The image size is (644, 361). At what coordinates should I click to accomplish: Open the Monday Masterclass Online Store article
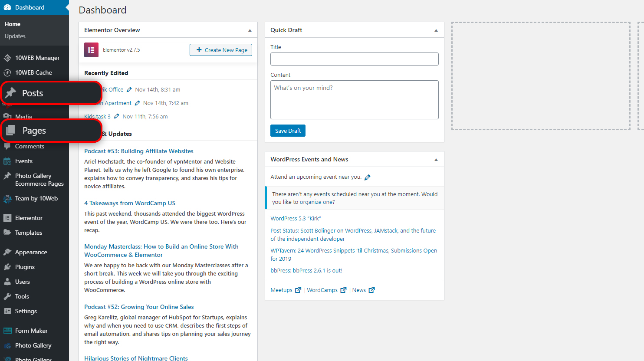pyautogui.click(x=161, y=250)
